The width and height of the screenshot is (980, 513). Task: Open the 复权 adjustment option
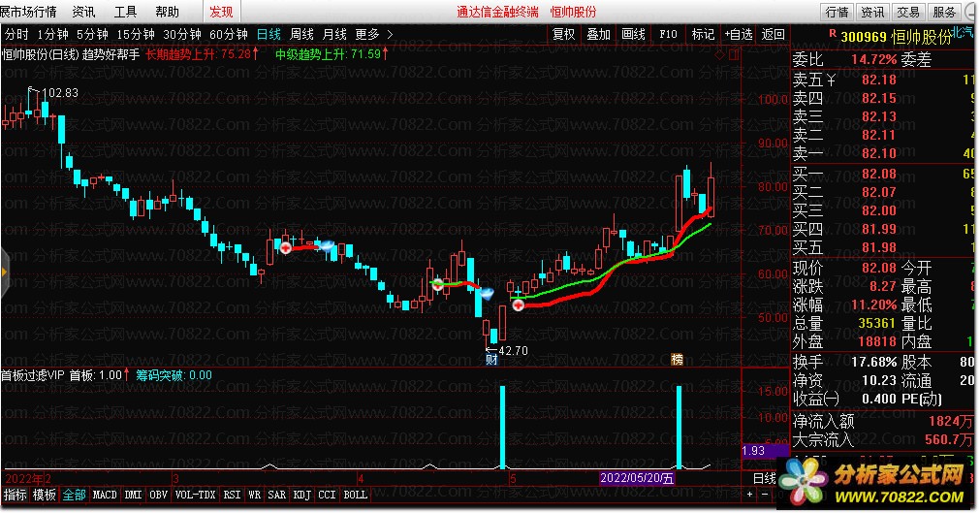[x=563, y=34]
